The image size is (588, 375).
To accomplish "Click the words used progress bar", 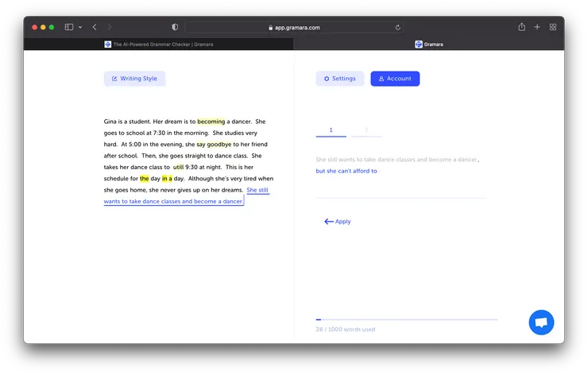I will [407, 319].
